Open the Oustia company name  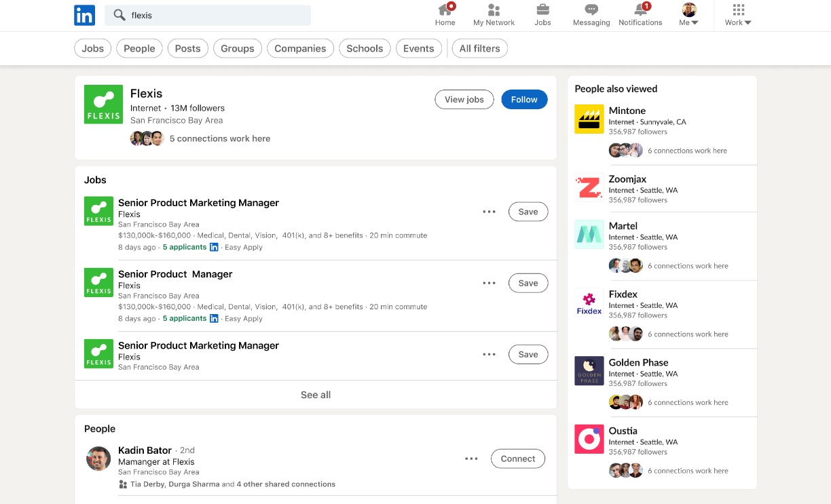623,431
